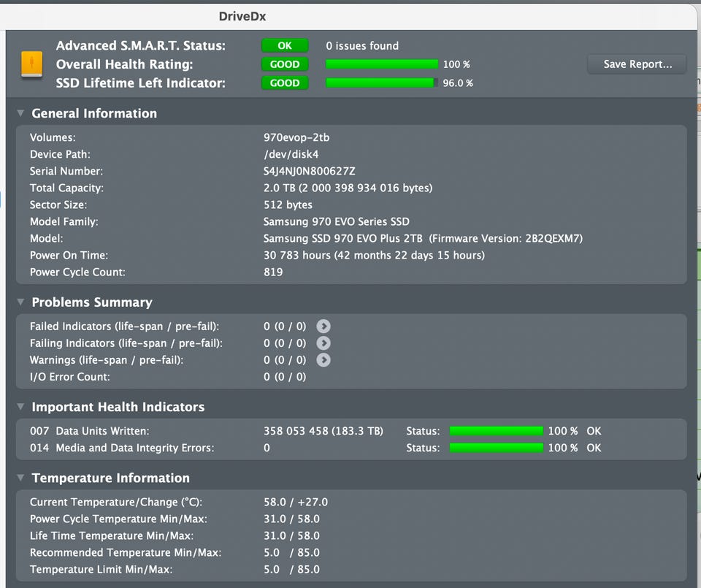
Task: Click the sector size value 512 bytes
Action: coord(288,205)
